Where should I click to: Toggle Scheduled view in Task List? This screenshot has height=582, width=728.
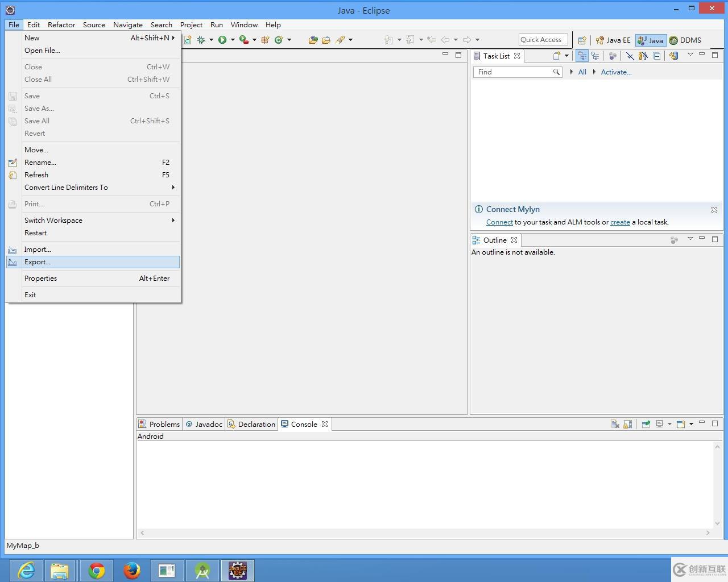[x=595, y=56]
